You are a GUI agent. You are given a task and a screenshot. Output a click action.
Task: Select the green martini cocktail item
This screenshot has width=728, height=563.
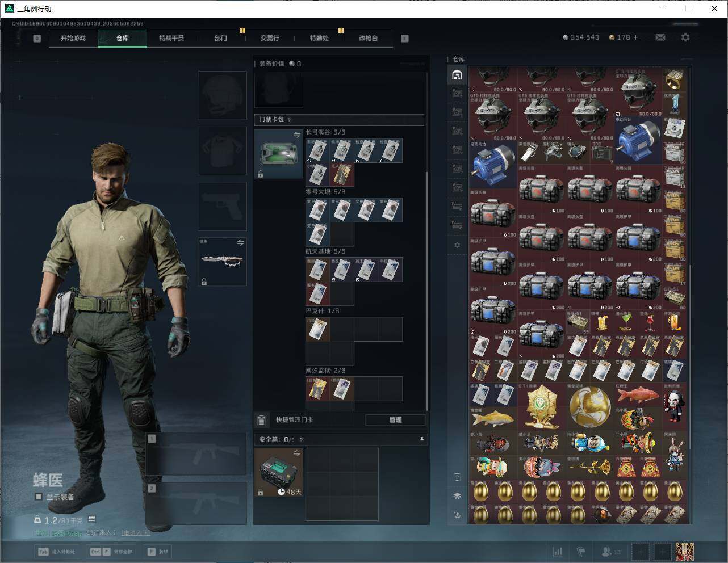tap(626, 322)
